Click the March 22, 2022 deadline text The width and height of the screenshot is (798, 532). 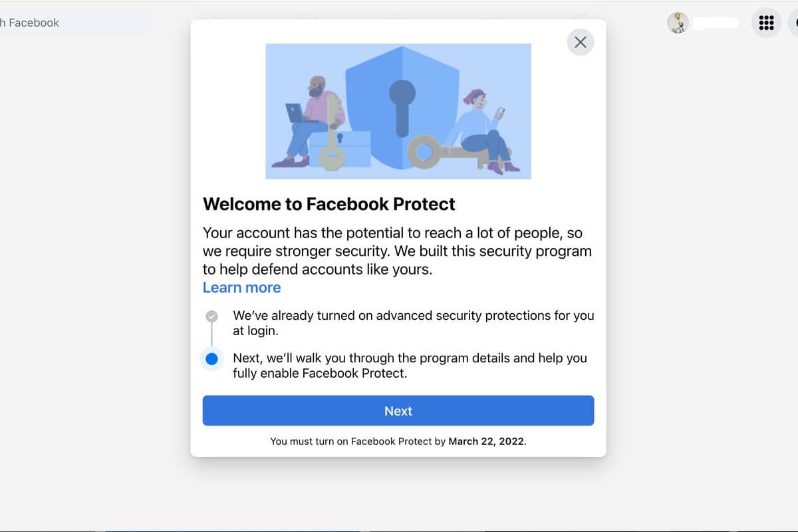[486, 441]
